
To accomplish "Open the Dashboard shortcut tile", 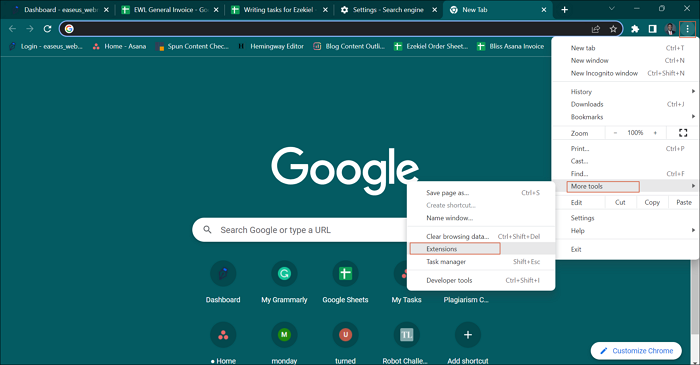I will tap(223, 282).
